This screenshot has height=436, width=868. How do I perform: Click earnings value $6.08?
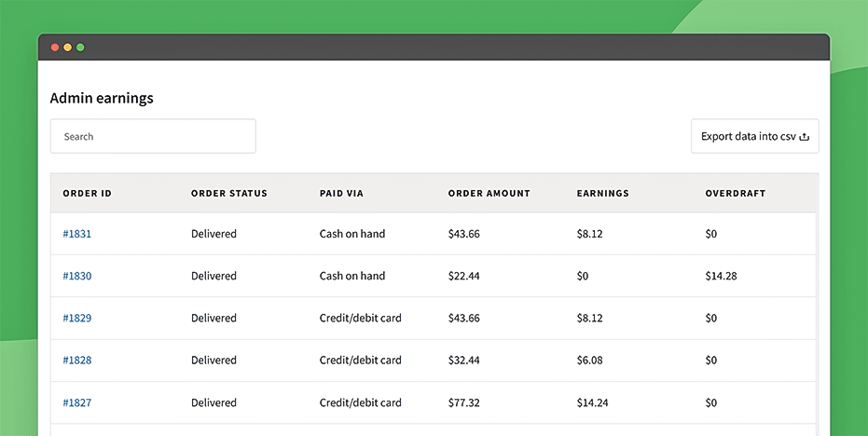tap(589, 361)
